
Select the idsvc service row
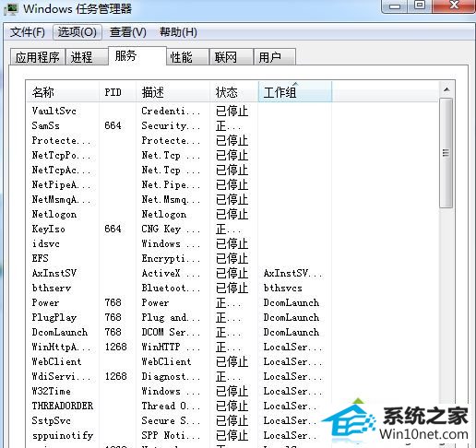pyautogui.click(x=232, y=243)
